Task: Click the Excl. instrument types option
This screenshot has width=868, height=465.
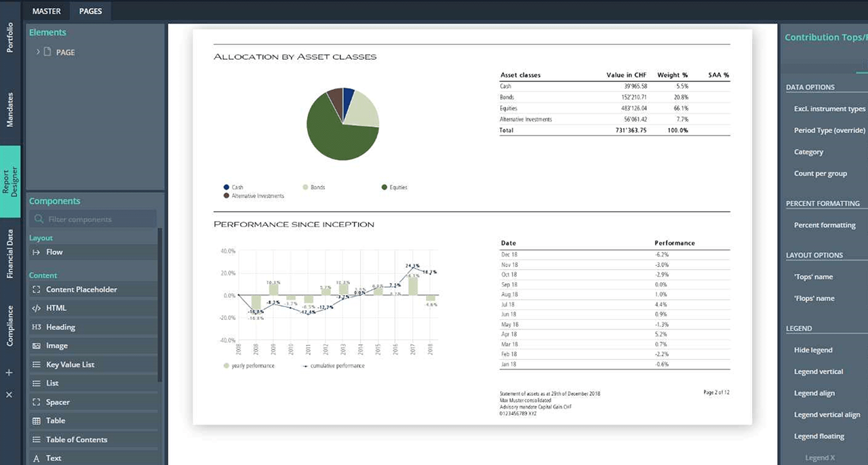Action: click(x=829, y=109)
